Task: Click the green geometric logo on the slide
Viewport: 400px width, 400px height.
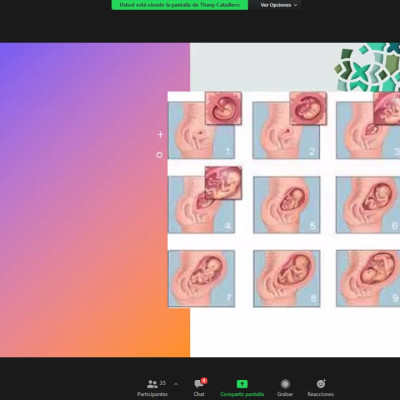Action: (x=367, y=67)
